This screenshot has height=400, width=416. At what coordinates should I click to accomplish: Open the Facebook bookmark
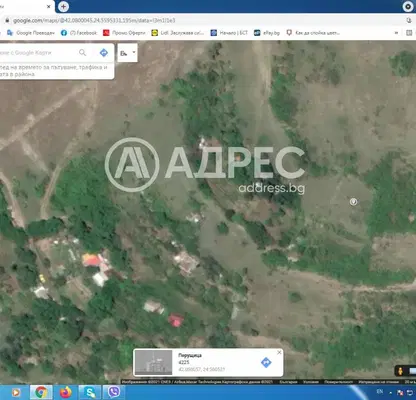(79, 33)
